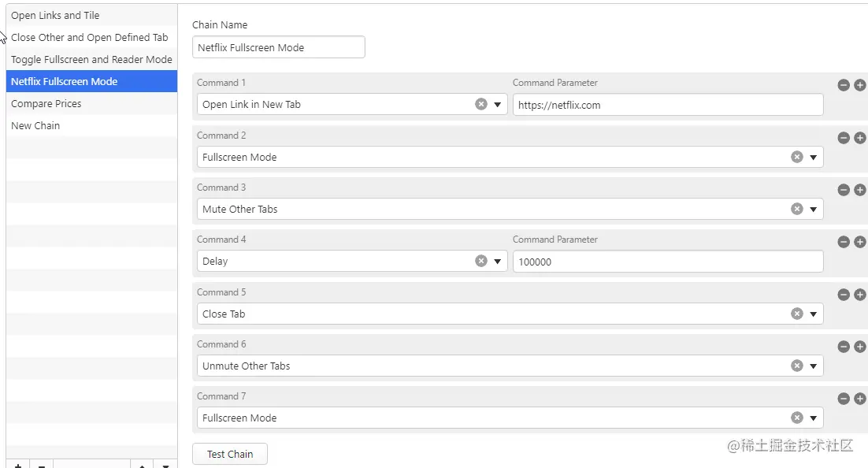Clear the Delay selection in Command 4
The image size is (868, 468).
pos(481,261)
